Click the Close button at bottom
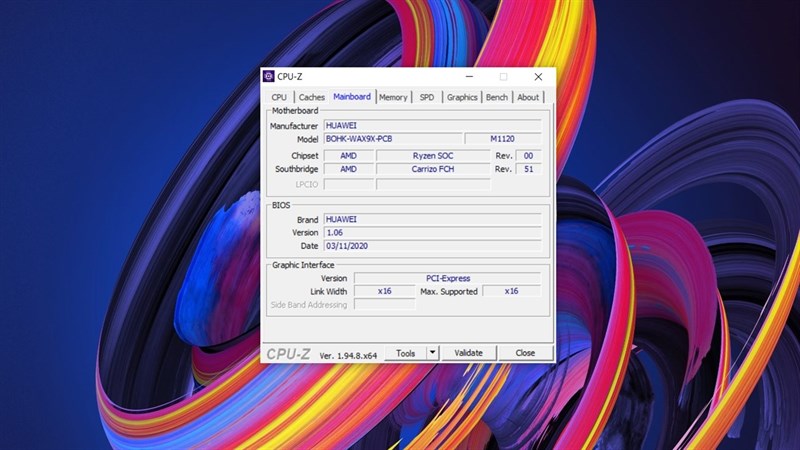This screenshot has width=800, height=450. (525, 353)
